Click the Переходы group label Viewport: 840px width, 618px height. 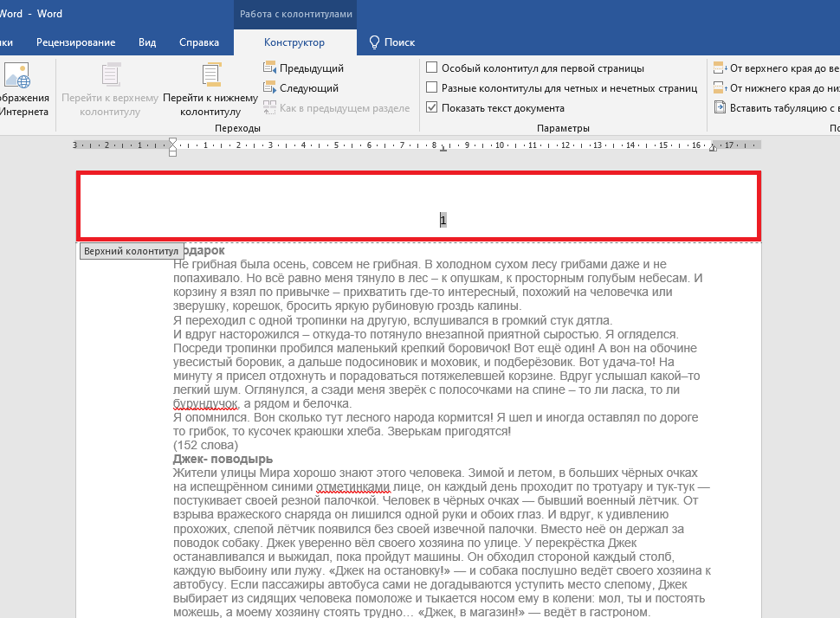pyautogui.click(x=237, y=128)
